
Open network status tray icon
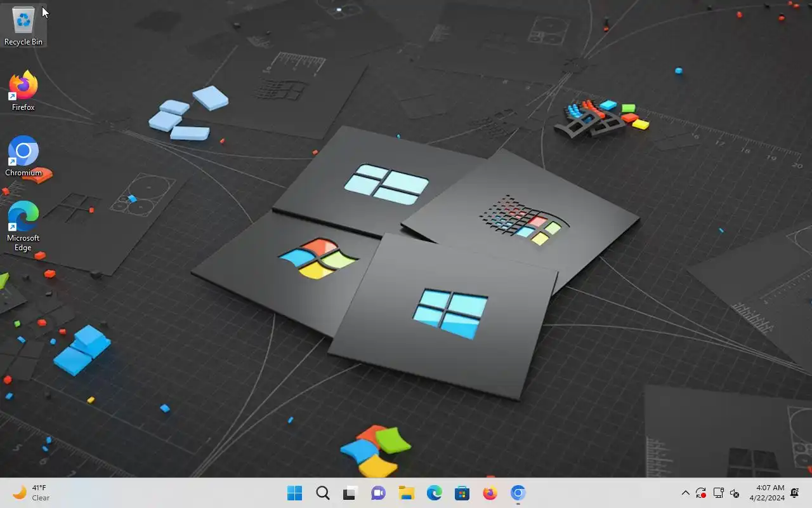718,493
